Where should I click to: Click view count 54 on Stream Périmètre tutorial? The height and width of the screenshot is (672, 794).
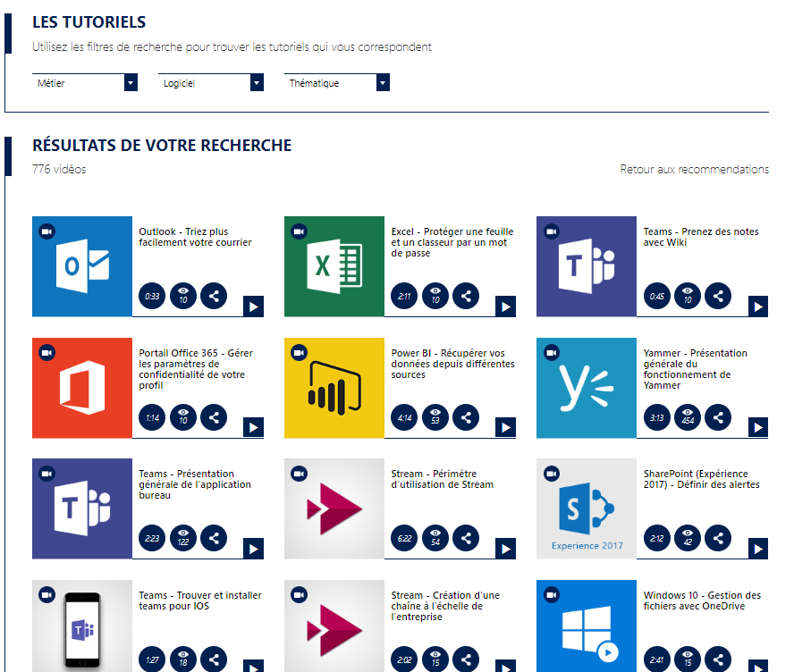[x=435, y=538]
